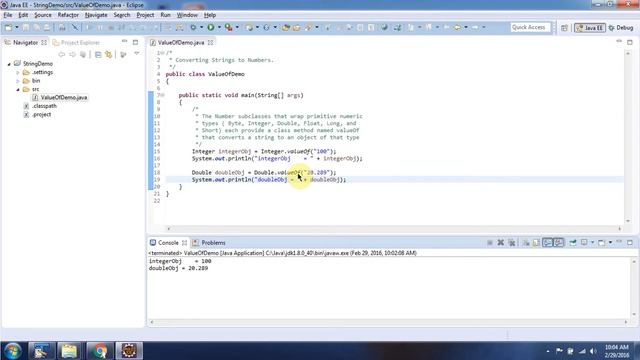Open the Source menu
640x360 pixels.
(x=43, y=15)
